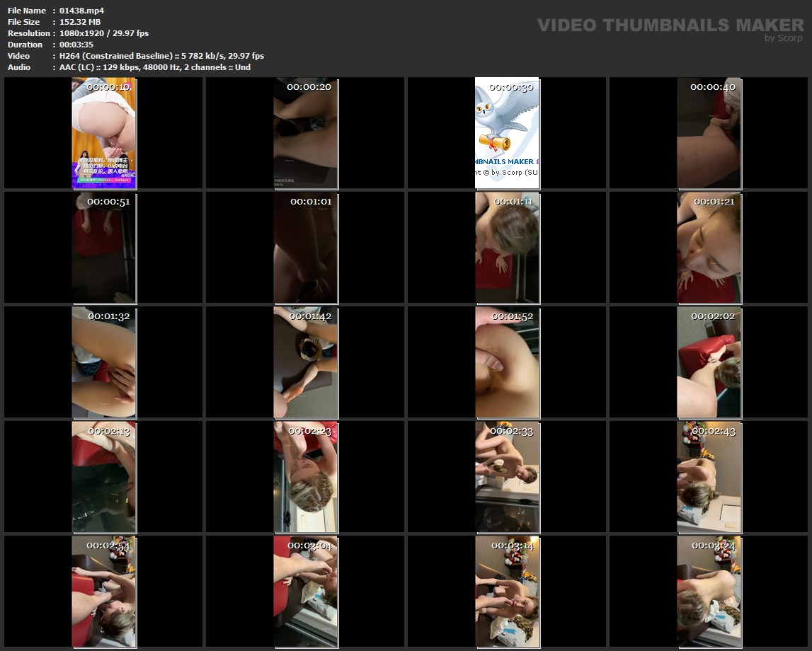Image resolution: width=812 pixels, height=651 pixels.
Task: Click the resolution value 1080x1920 / 29.97 fps
Action: tap(104, 33)
